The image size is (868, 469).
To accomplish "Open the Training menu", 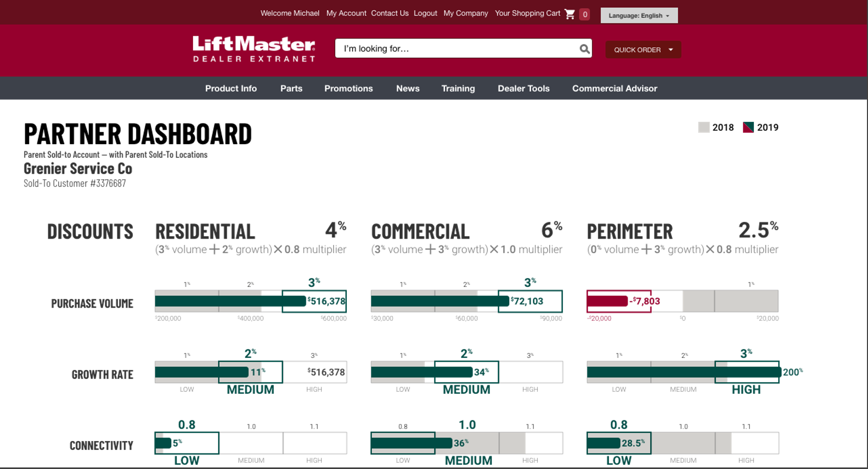I will 458,89.
